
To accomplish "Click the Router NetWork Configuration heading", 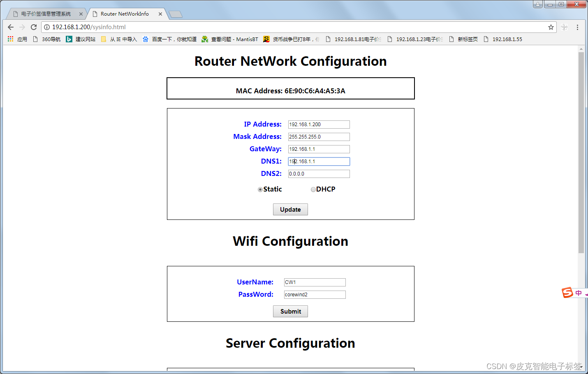I will 290,61.
